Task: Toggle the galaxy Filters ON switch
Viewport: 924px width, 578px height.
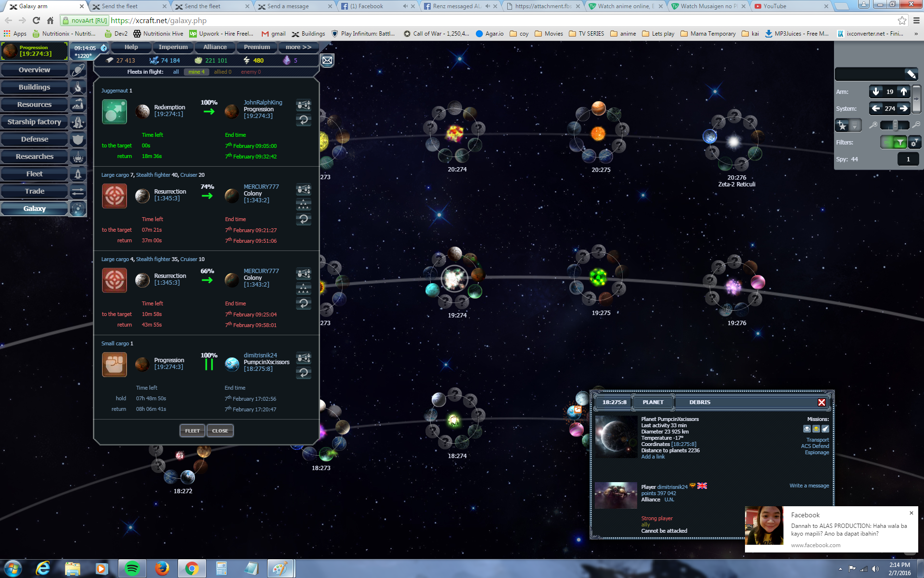Action: click(894, 142)
